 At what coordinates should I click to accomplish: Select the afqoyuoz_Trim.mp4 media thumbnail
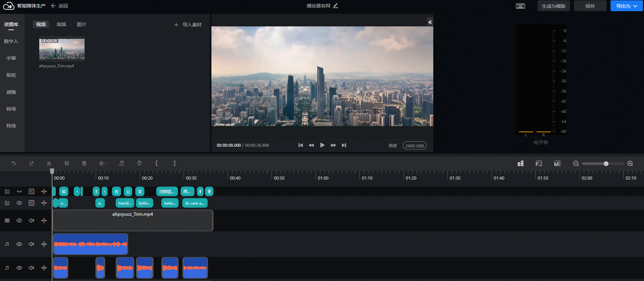[62, 49]
